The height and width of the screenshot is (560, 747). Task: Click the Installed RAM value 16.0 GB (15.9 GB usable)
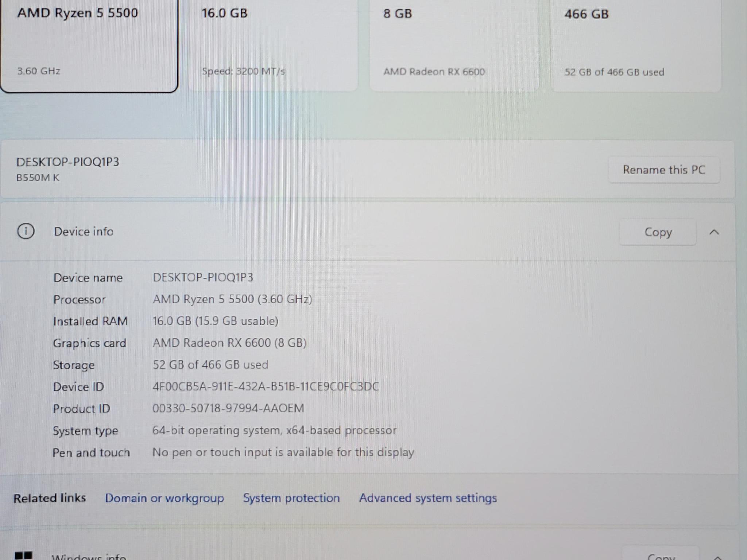[215, 321]
